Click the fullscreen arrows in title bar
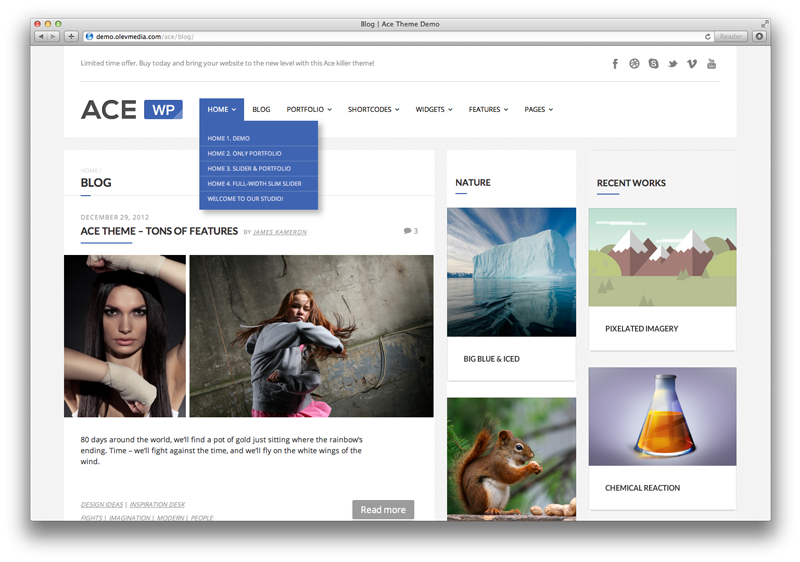This screenshot has width=800, height=562. point(764,24)
